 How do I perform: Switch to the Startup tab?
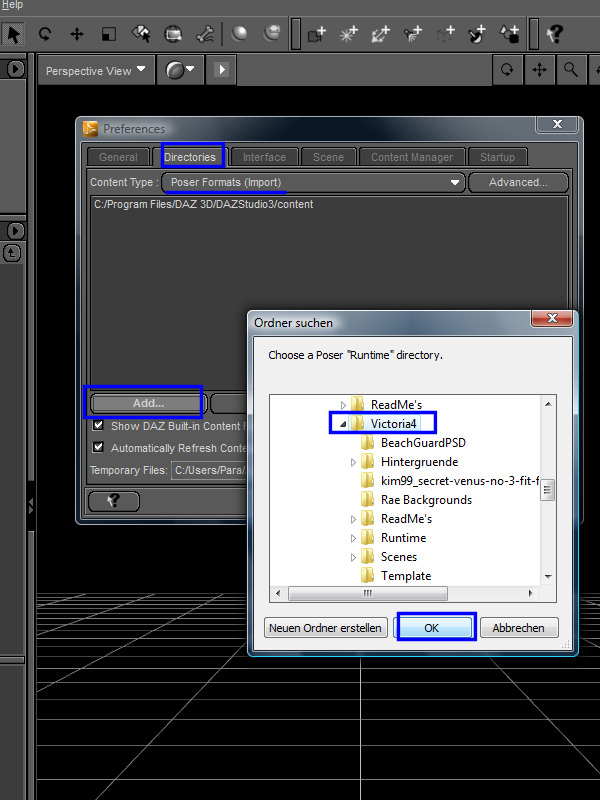pyautogui.click(x=497, y=157)
